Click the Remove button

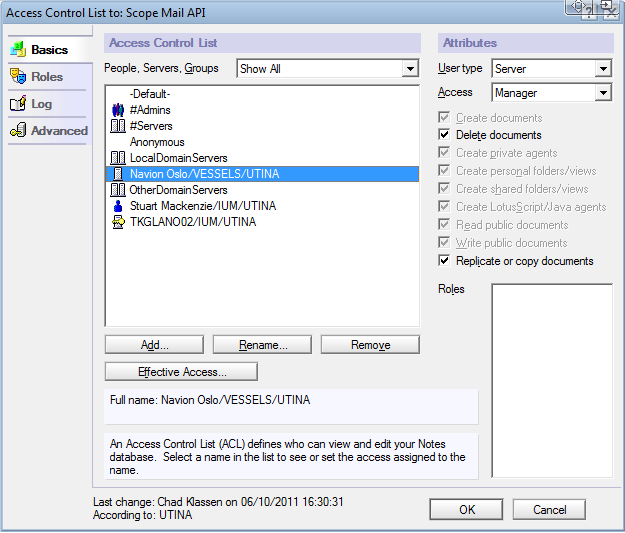click(370, 344)
